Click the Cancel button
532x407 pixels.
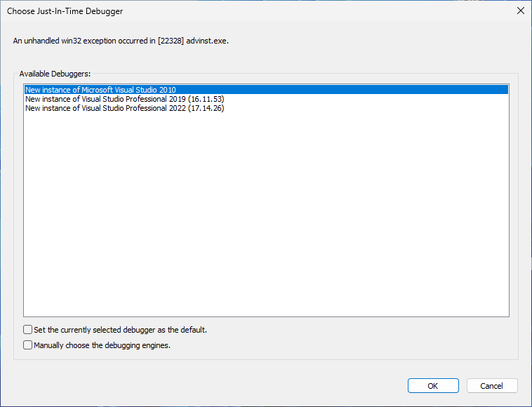[x=492, y=386]
